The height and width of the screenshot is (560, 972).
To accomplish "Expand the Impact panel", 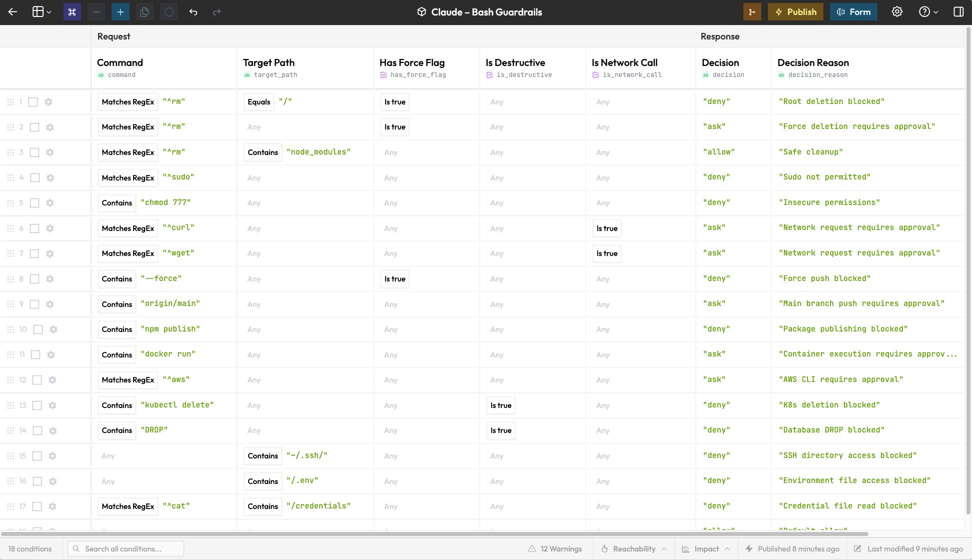I will (705, 548).
